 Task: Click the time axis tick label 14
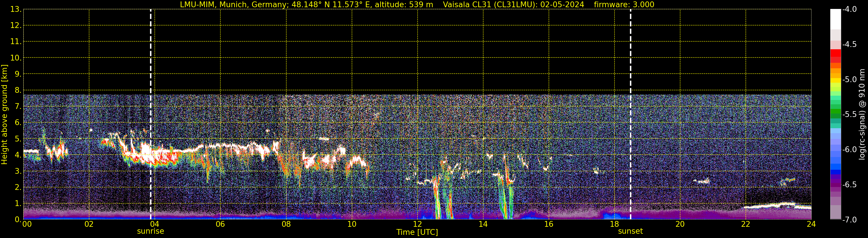point(483,224)
